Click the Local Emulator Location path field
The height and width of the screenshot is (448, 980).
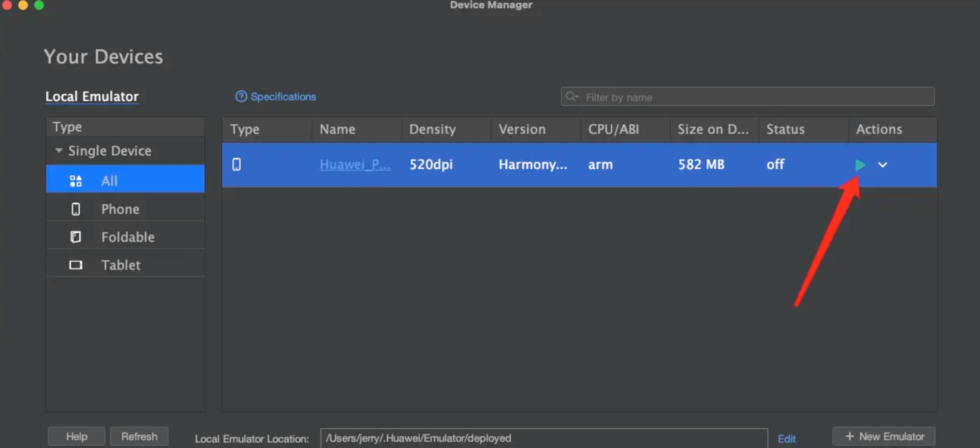point(543,438)
